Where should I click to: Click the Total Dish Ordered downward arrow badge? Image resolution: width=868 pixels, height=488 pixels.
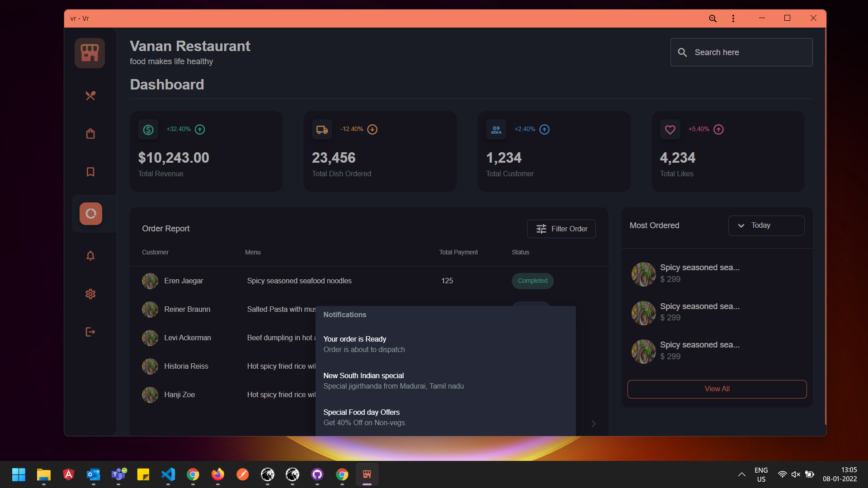pyautogui.click(x=373, y=129)
